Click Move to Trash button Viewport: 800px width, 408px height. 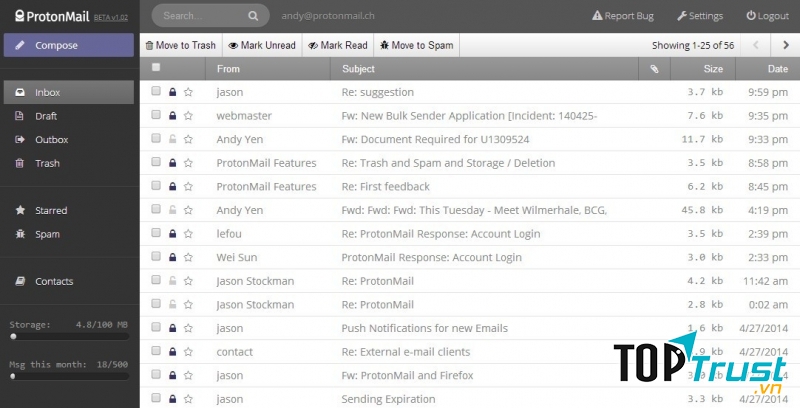181,45
